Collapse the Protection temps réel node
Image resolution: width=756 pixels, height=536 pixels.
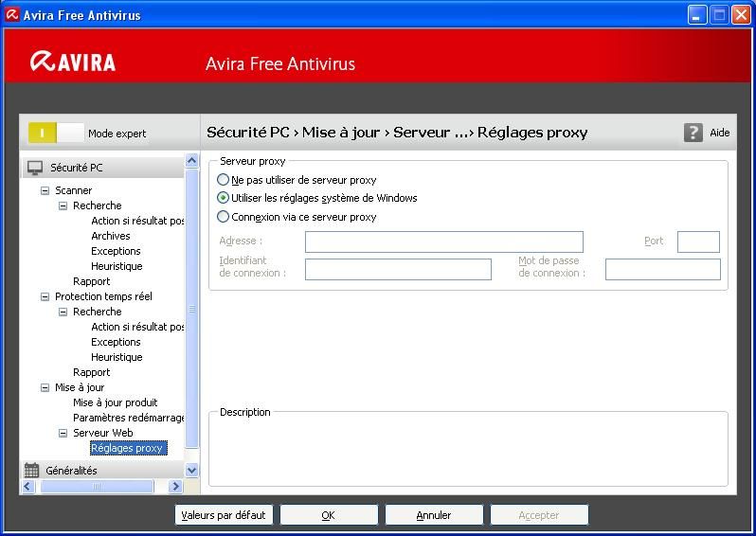(x=45, y=297)
